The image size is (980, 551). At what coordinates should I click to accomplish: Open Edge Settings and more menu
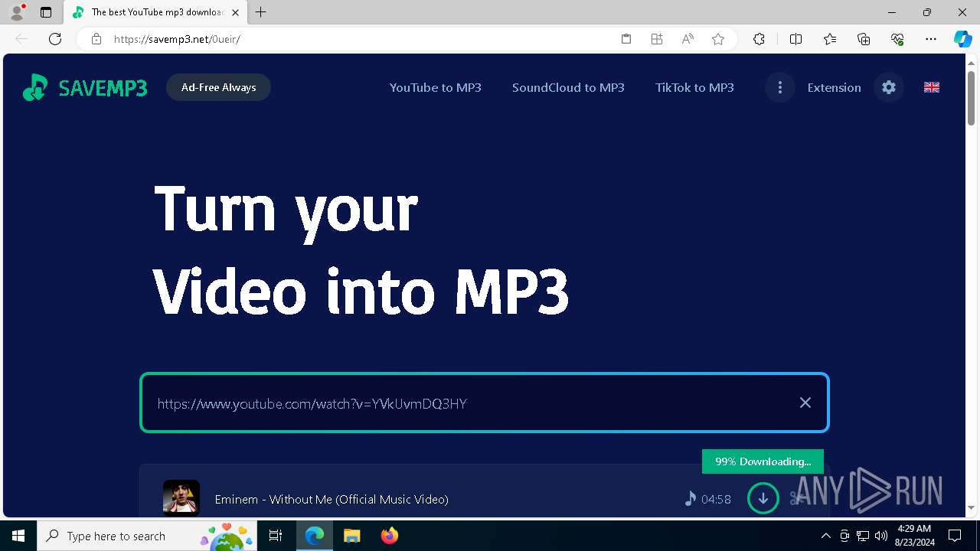click(x=931, y=39)
